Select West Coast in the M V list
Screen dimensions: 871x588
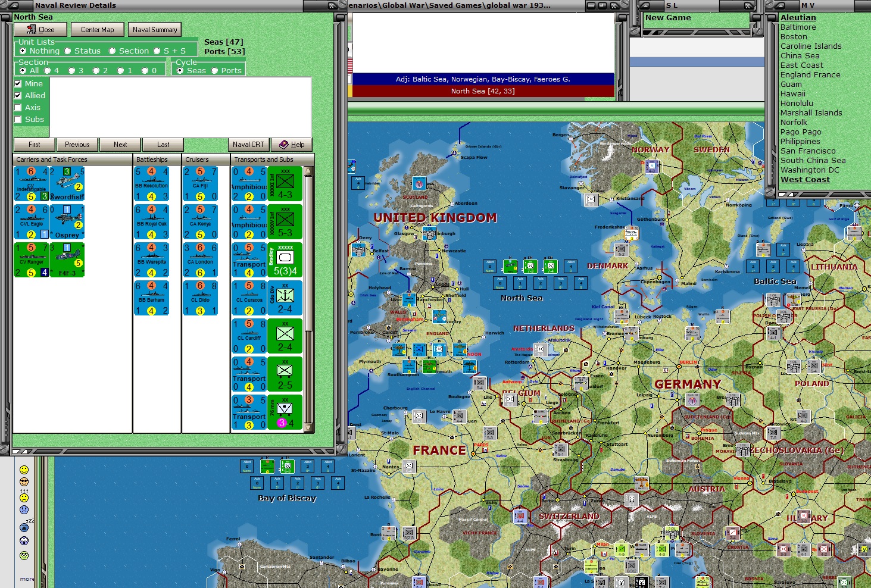point(805,180)
